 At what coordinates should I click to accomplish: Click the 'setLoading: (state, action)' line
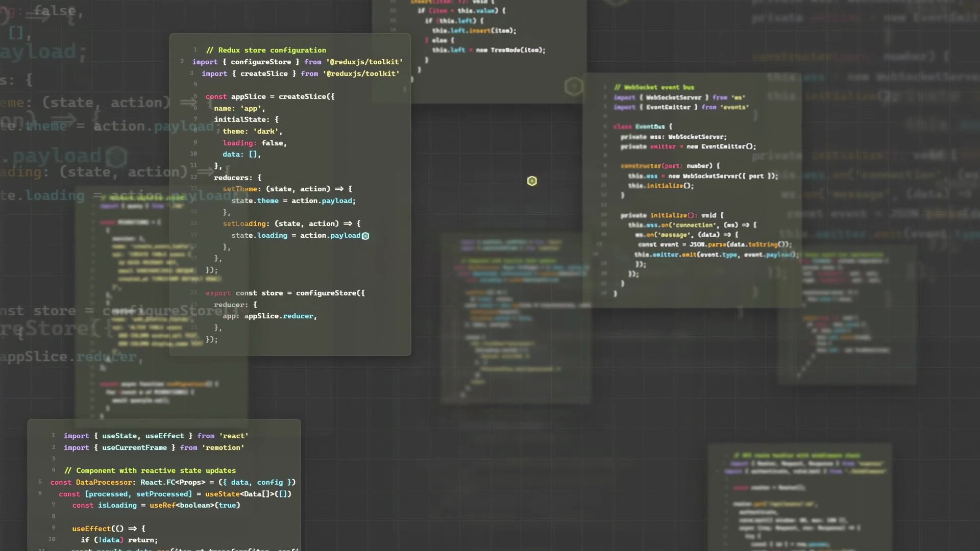(x=291, y=223)
